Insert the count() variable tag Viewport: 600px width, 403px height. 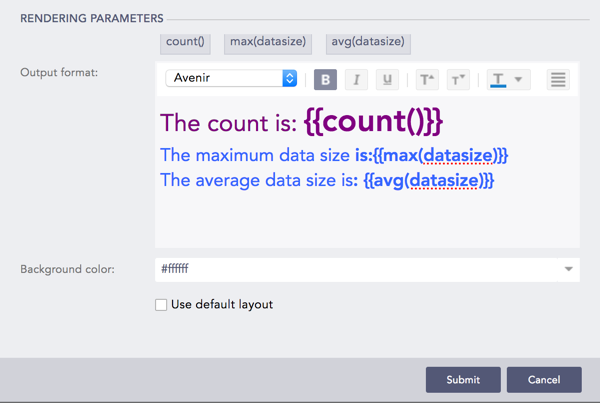coord(184,42)
